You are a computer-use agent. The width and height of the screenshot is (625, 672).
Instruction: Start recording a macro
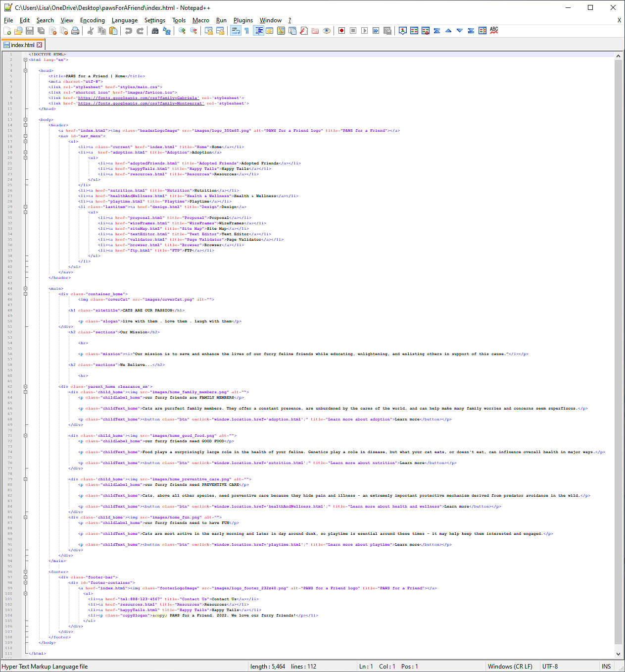tap(342, 30)
